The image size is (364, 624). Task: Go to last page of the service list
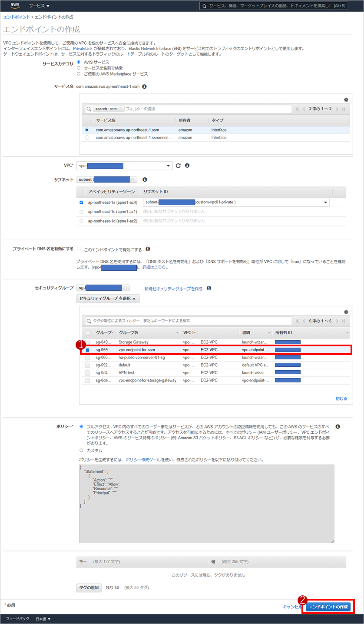(343, 109)
